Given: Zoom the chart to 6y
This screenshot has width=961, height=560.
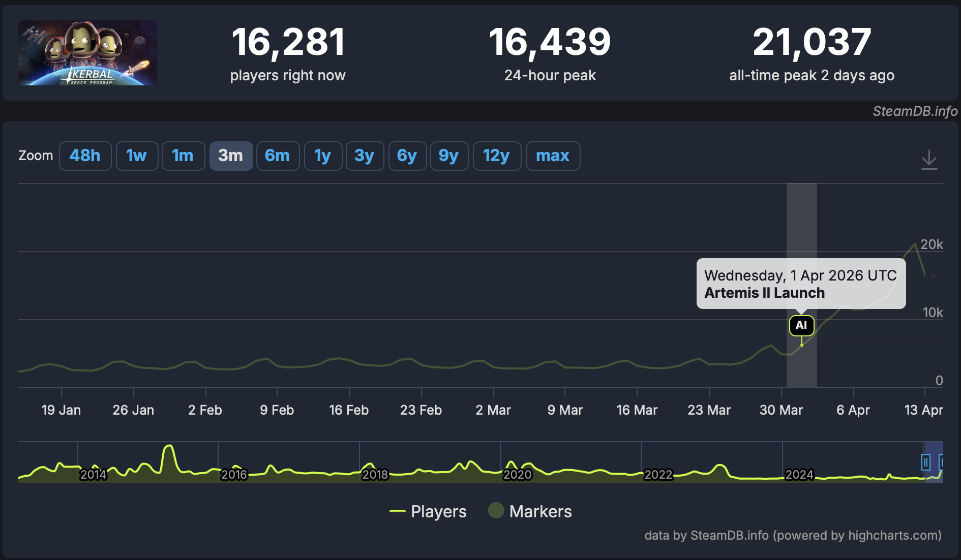Looking at the screenshot, I should coord(407,155).
